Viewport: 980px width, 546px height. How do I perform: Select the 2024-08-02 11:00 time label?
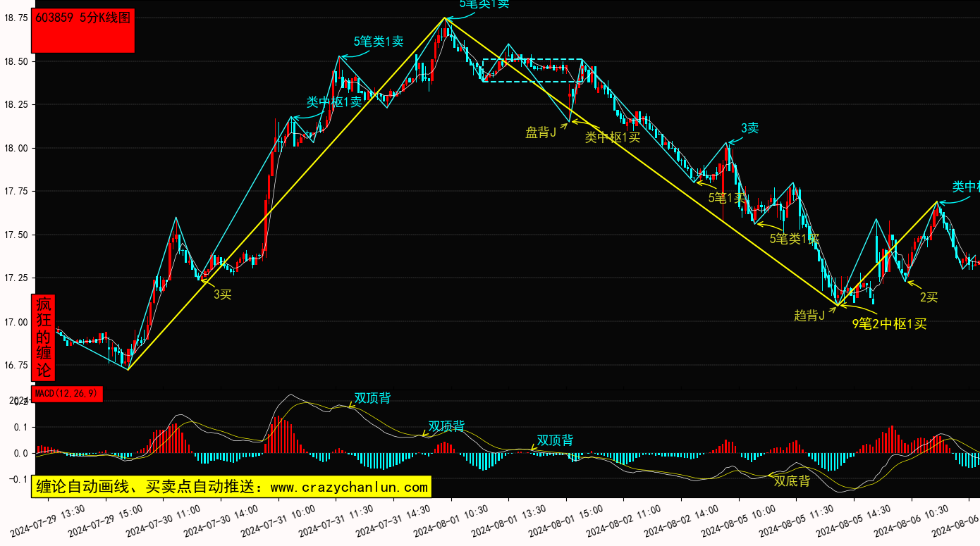[x=624, y=520]
